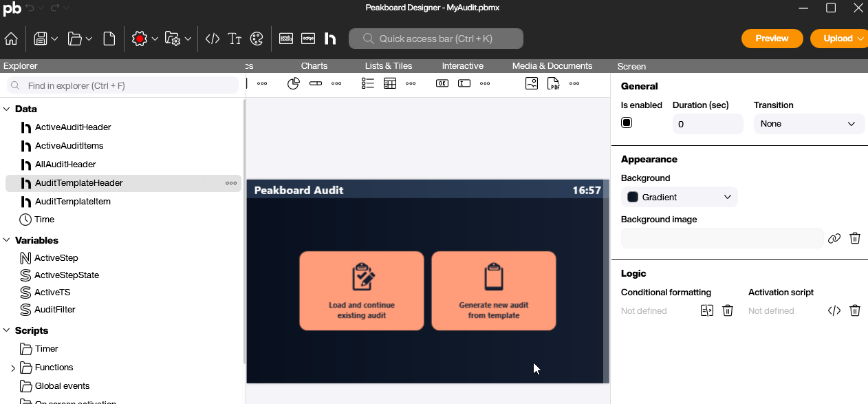Click the red gear project settings icon

click(x=140, y=39)
